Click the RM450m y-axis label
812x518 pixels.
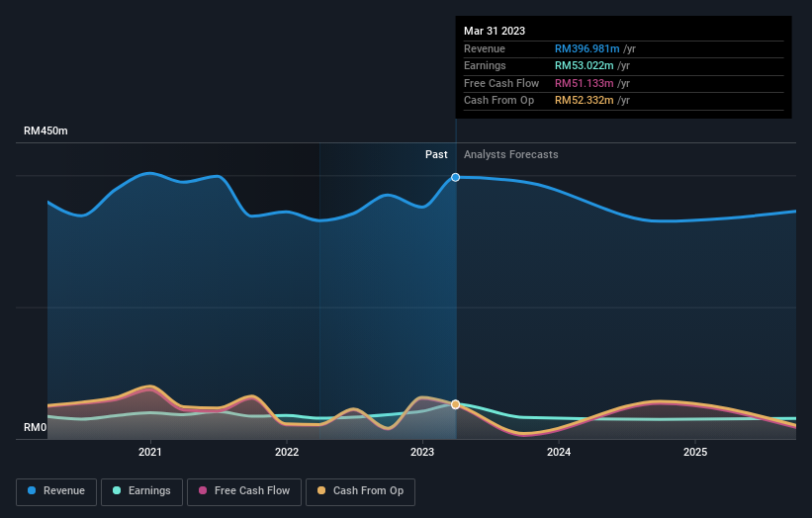45,130
